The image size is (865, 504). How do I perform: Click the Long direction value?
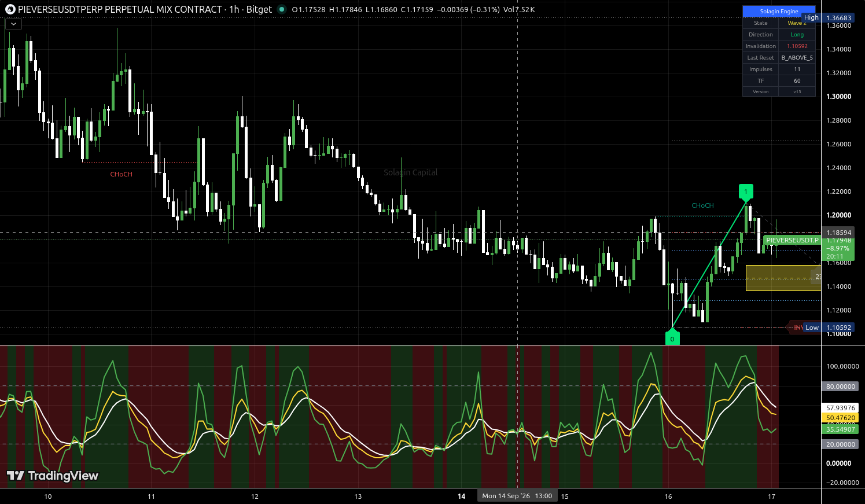(x=797, y=35)
